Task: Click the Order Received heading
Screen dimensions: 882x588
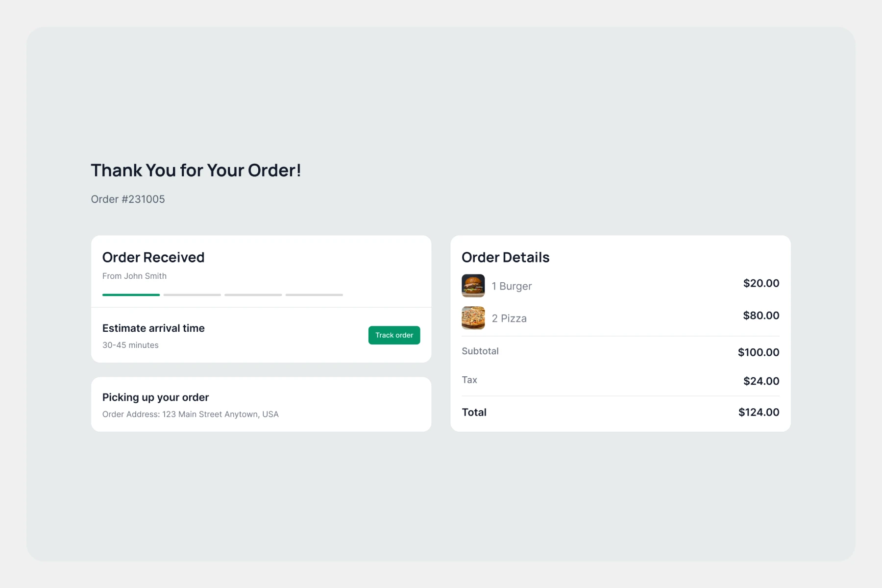Action: pos(153,257)
